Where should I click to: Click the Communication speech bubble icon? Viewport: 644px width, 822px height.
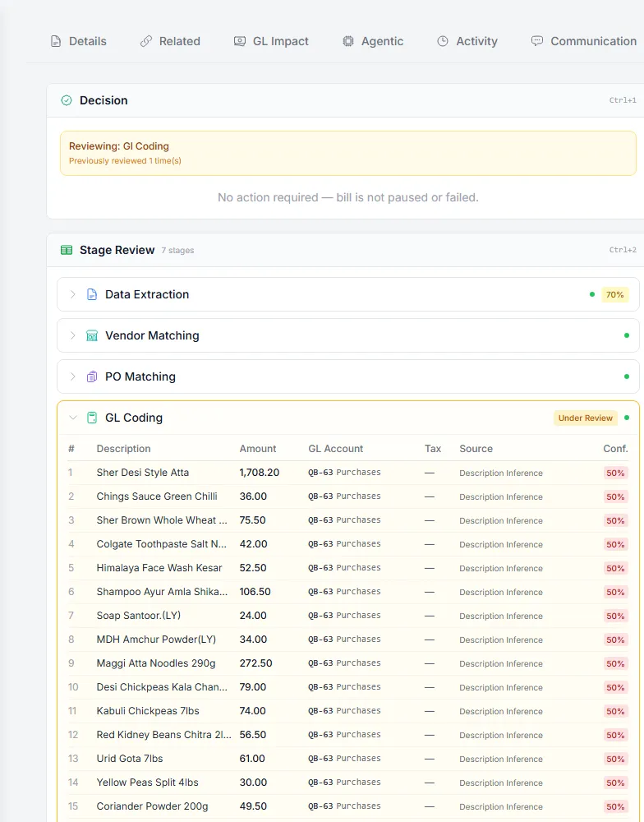click(x=537, y=41)
